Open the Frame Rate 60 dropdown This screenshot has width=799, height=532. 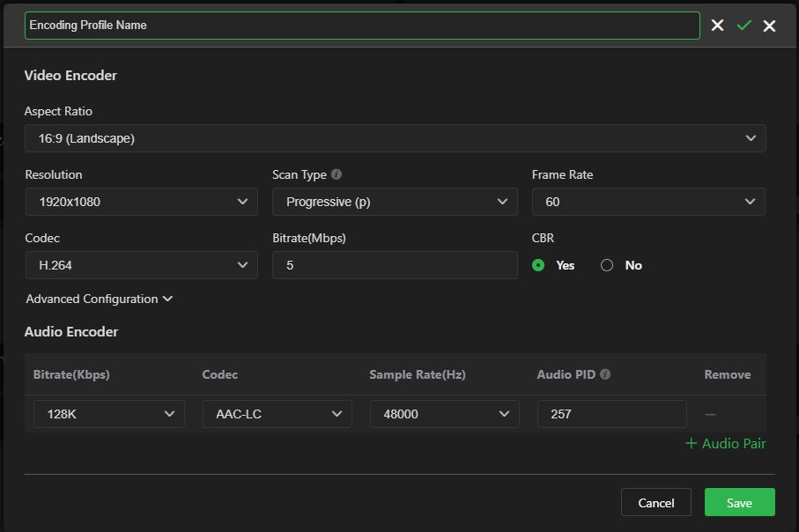pos(648,202)
